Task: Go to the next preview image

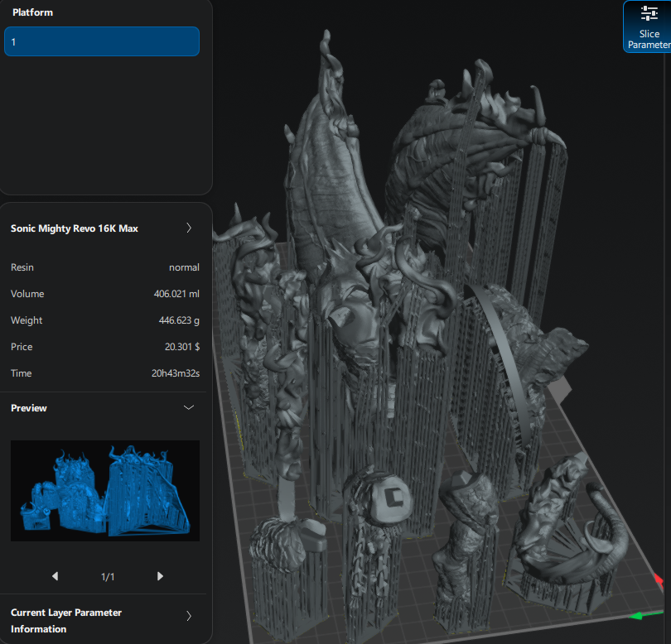Action: pyautogui.click(x=160, y=576)
